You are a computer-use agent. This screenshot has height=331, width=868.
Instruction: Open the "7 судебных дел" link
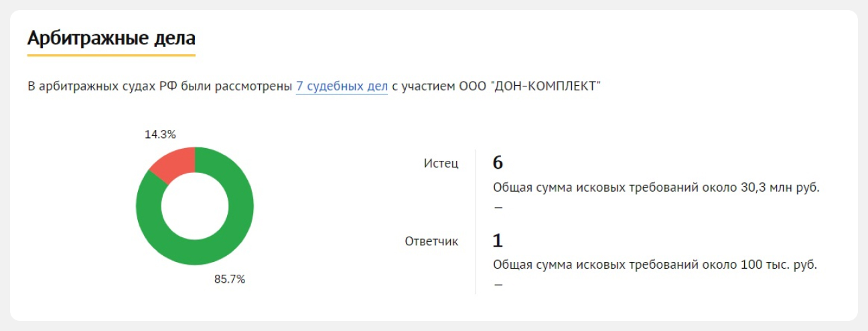[342, 86]
